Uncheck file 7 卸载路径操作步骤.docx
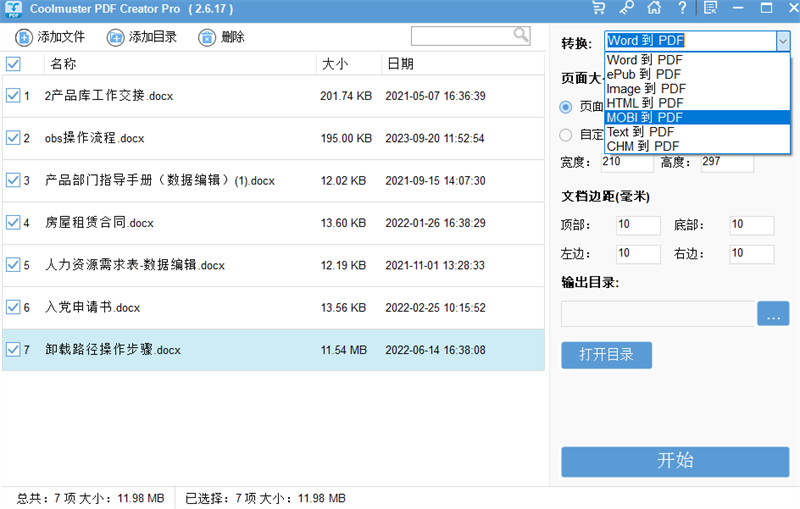Screen dimensions: 800x509 tap(13, 349)
